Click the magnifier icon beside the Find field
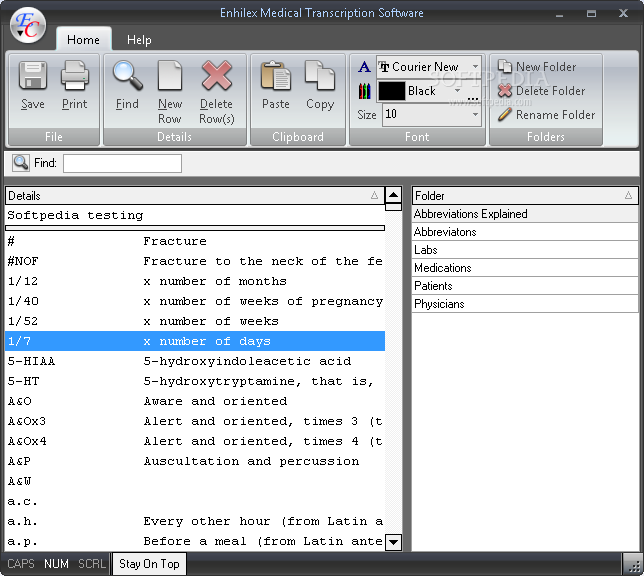The width and height of the screenshot is (644, 576). coord(21,163)
